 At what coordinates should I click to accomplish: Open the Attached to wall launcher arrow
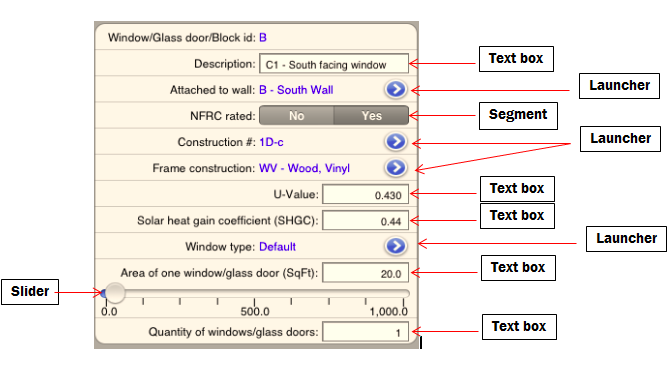(395, 89)
